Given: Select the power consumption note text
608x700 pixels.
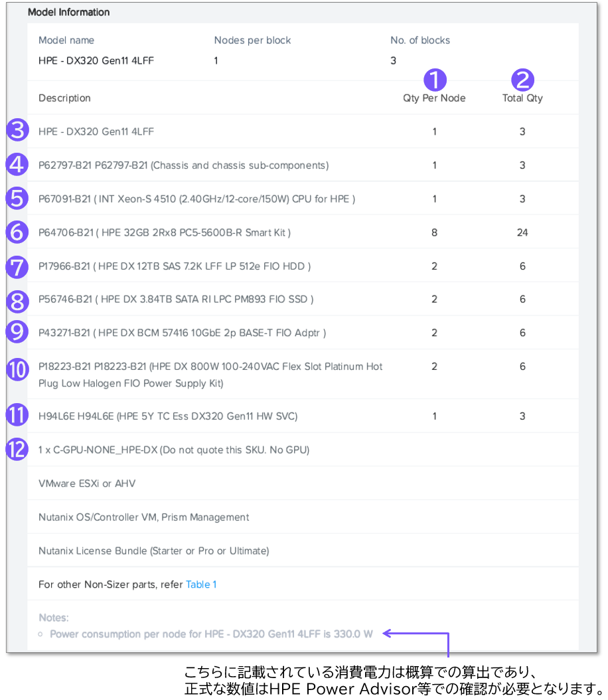Looking at the screenshot, I should (211, 634).
